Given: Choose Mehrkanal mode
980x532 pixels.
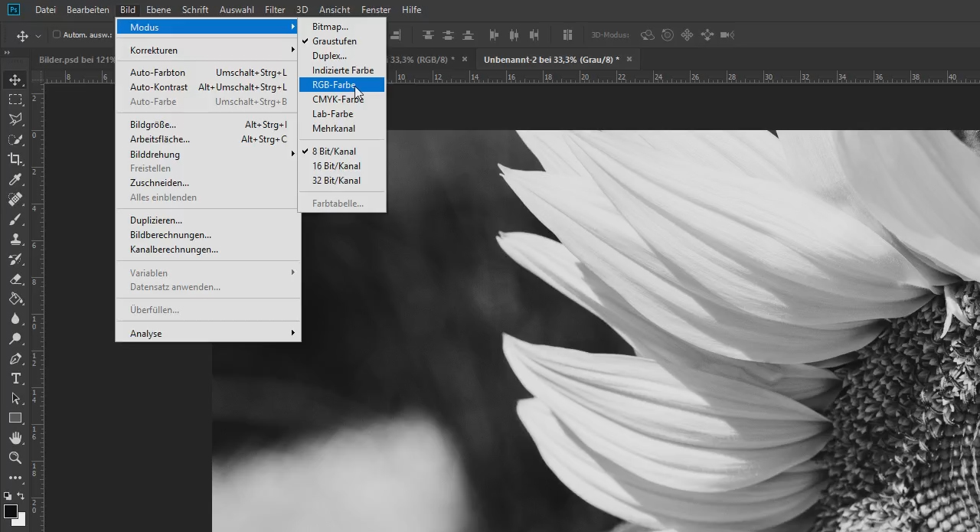Looking at the screenshot, I should coord(341,129).
